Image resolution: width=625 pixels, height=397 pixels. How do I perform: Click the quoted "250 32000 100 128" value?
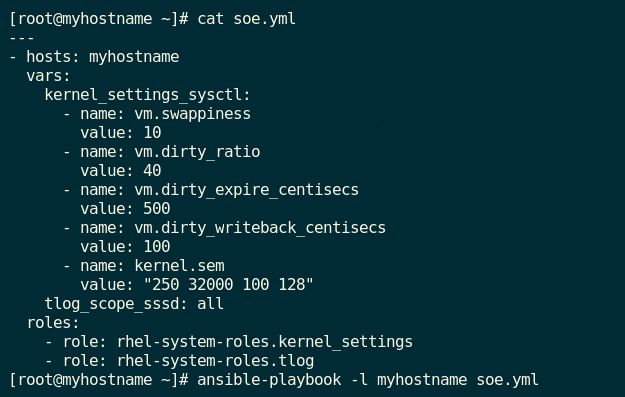pyautogui.click(x=228, y=285)
